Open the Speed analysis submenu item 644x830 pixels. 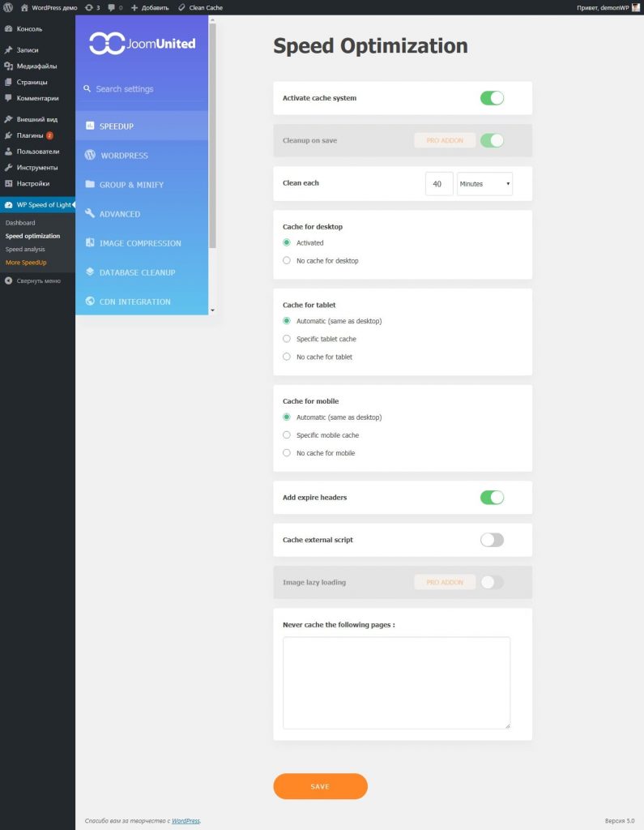(x=25, y=250)
